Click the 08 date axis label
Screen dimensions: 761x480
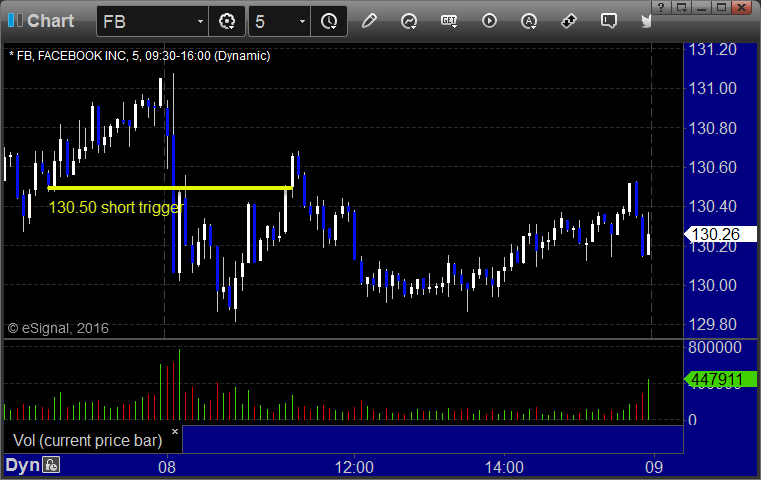point(167,467)
